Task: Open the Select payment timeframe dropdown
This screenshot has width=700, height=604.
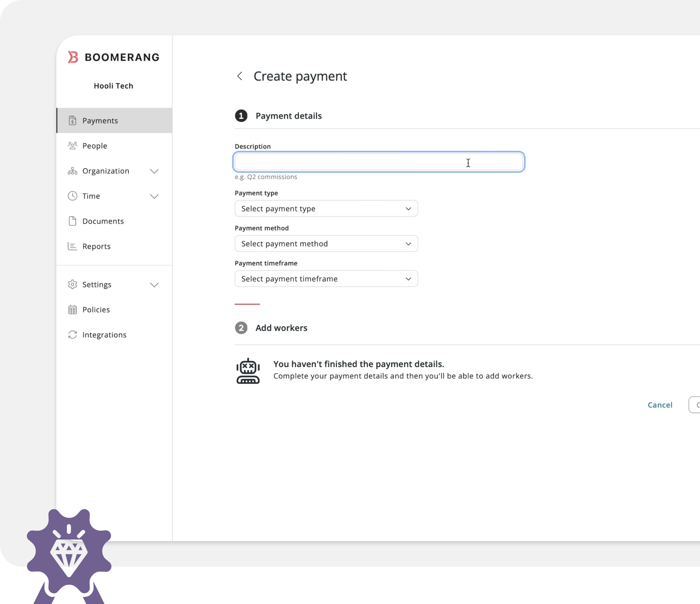Action: [326, 279]
